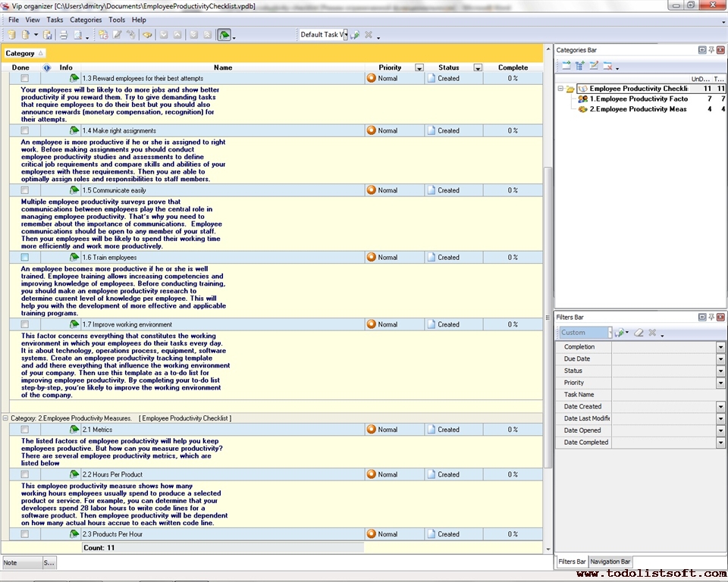
Task: Open the Due Date filter control
Action: pos(720,358)
